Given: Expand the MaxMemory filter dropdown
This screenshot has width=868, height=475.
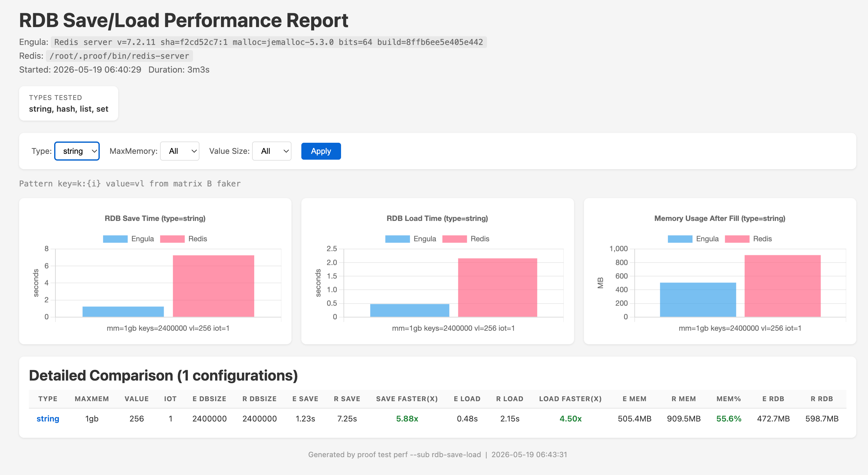Looking at the screenshot, I should 179,151.
